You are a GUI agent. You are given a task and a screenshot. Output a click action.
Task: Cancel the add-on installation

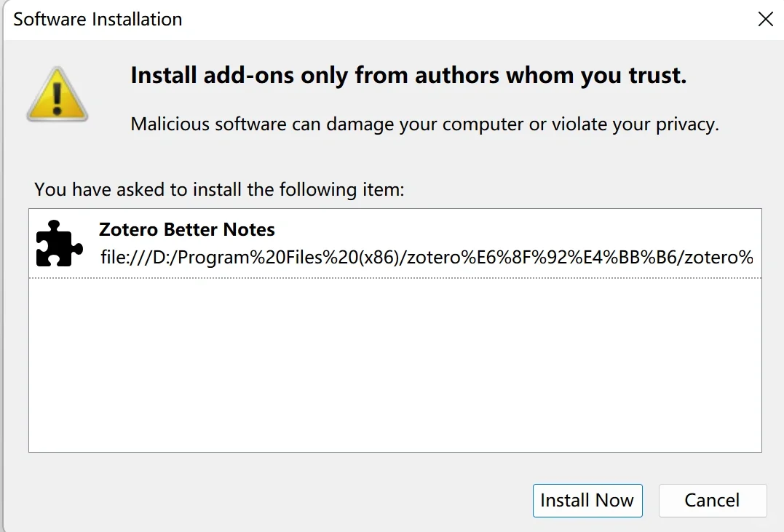pyautogui.click(x=712, y=501)
